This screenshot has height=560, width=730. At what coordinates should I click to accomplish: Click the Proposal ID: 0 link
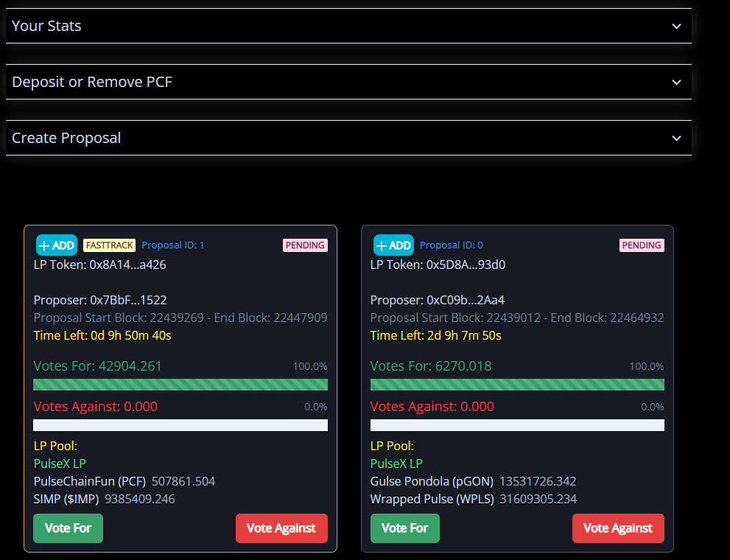(451, 245)
